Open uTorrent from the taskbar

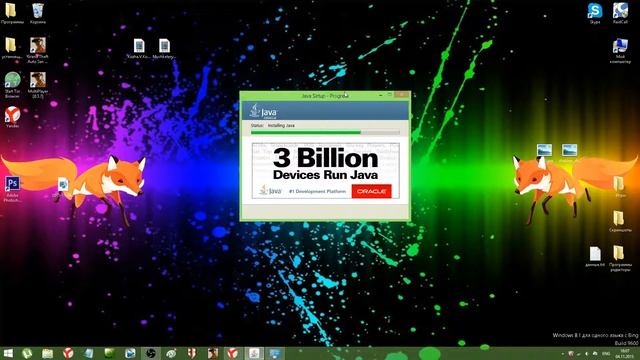click(x=27, y=353)
